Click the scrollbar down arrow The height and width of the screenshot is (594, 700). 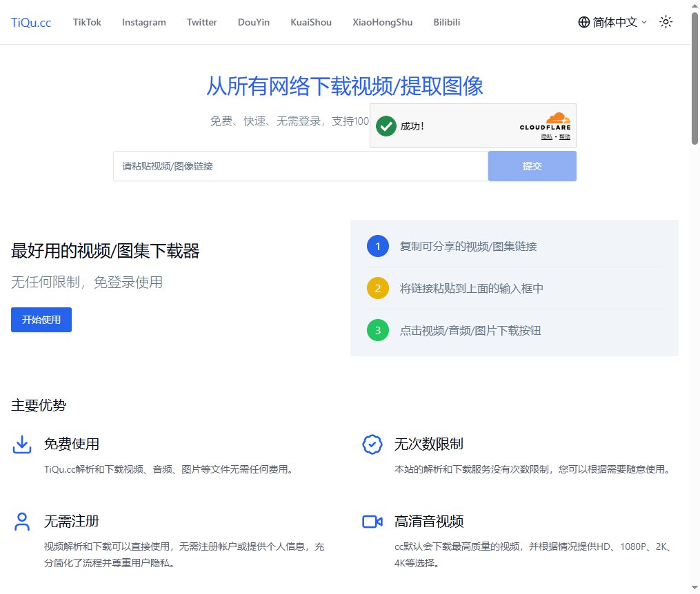pyautogui.click(x=694, y=588)
